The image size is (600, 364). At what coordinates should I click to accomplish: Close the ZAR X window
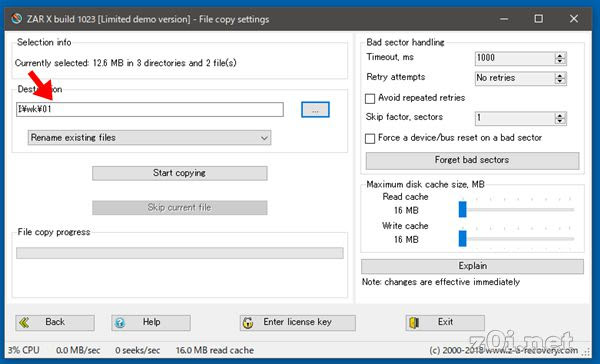point(573,19)
